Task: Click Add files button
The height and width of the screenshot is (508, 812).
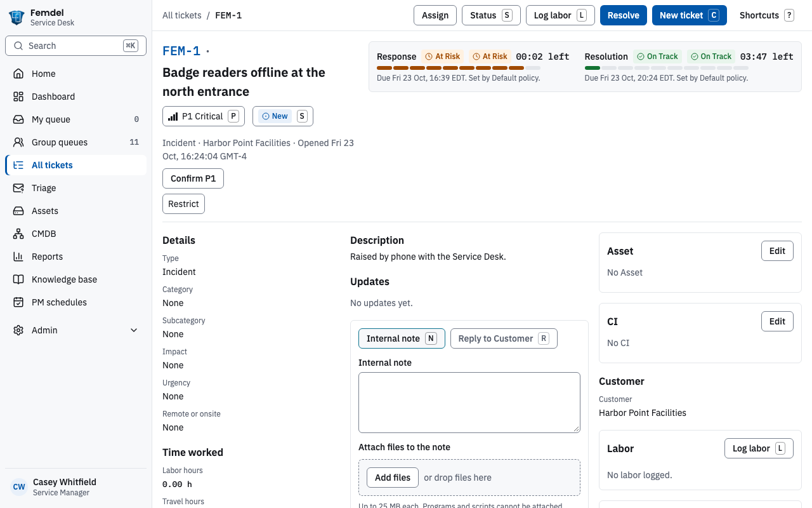Action: tap(393, 478)
